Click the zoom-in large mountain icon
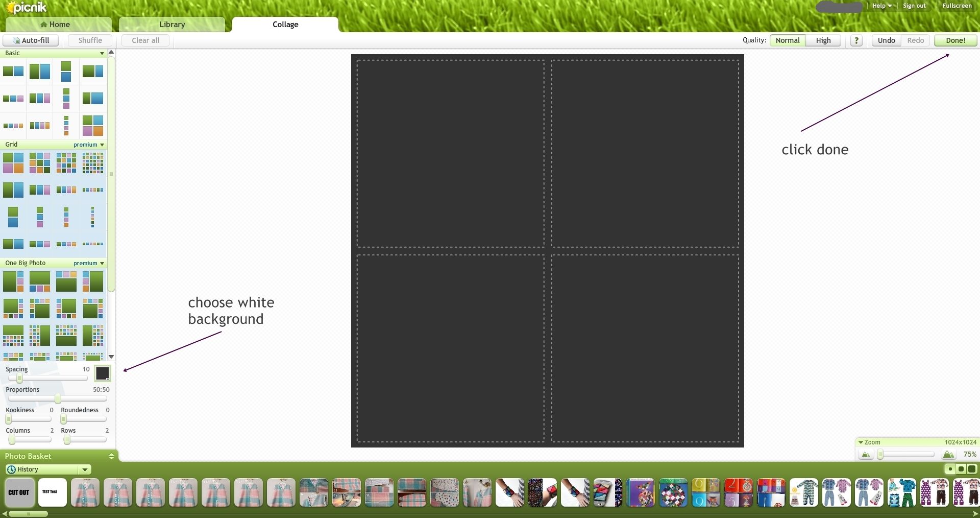Viewport: 980px width, 518px height. coord(948,454)
